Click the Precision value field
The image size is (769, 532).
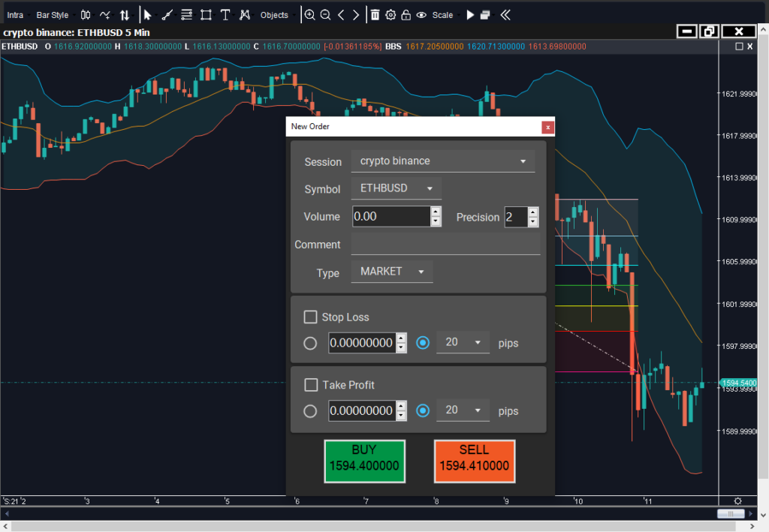click(x=517, y=217)
